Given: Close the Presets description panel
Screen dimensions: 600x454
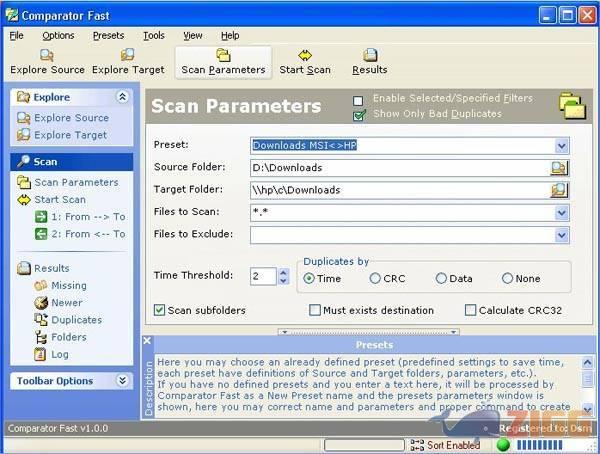Looking at the screenshot, I should coord(148,342).
